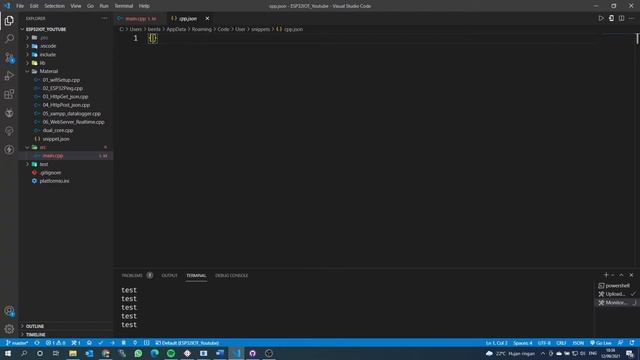
Task: Click the Go Live button
Action: 600,343
